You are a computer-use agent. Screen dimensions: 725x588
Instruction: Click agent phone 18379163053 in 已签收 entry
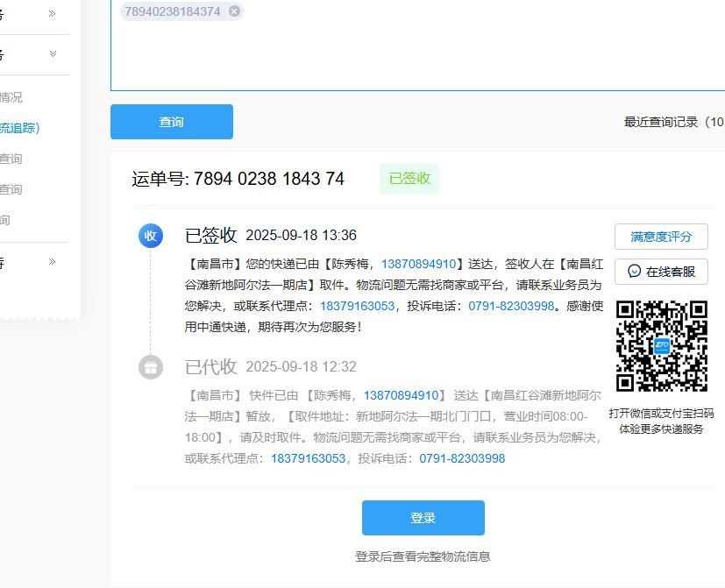357,306
